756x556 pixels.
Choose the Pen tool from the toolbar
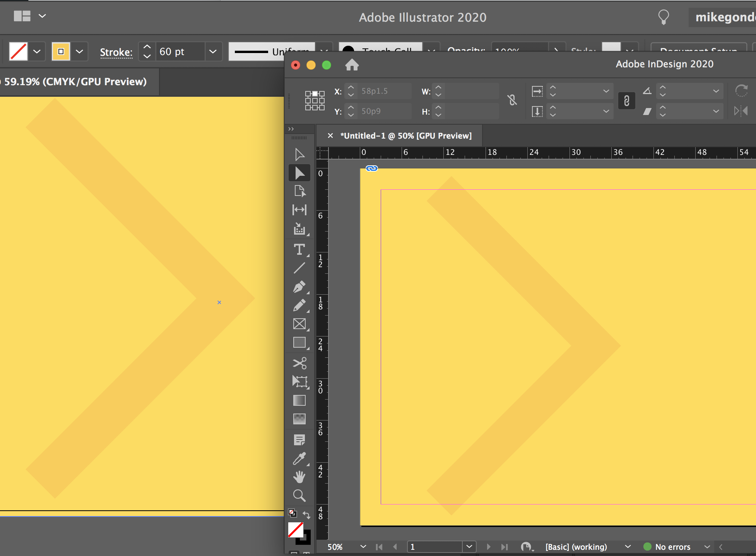[x=299, y=287]
